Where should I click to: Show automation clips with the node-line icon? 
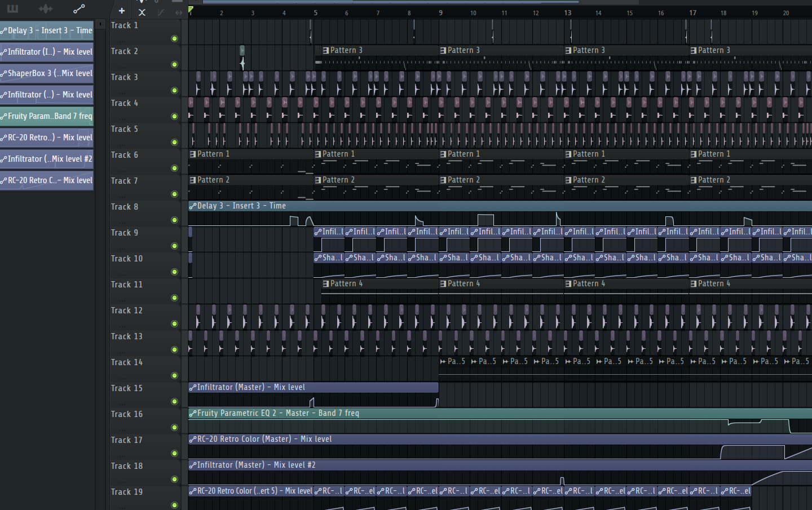click(79, 8)
